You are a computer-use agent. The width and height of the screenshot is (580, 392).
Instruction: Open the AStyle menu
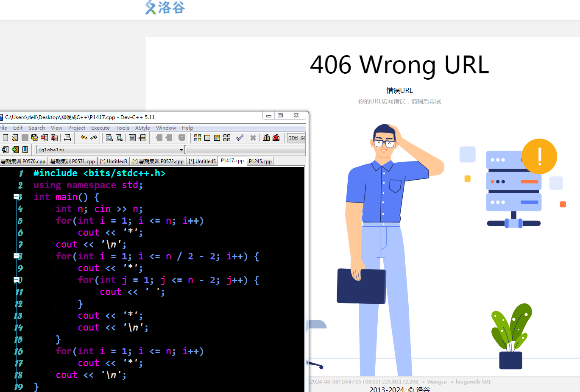(142, 128)
